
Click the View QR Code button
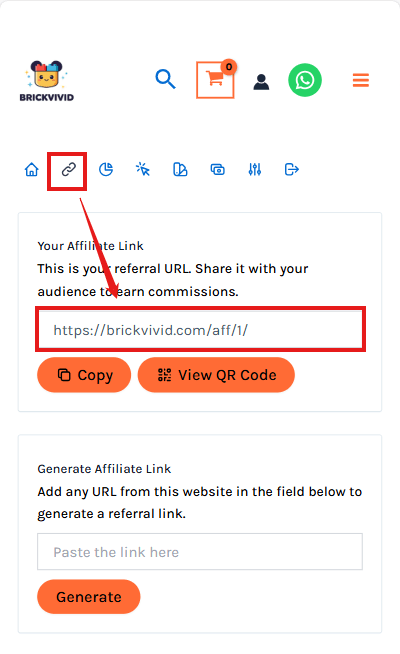pyautogui.click(x=216, y=375)
